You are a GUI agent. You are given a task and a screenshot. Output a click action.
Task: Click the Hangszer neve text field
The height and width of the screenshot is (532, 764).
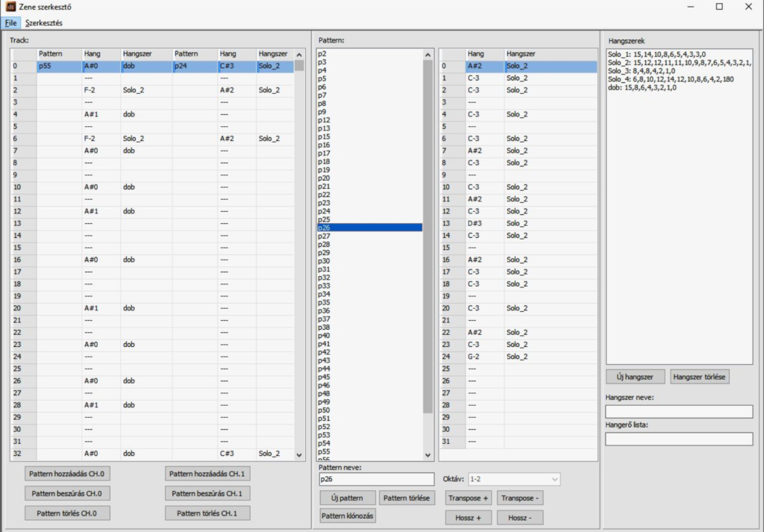click(x=678, y=411)
